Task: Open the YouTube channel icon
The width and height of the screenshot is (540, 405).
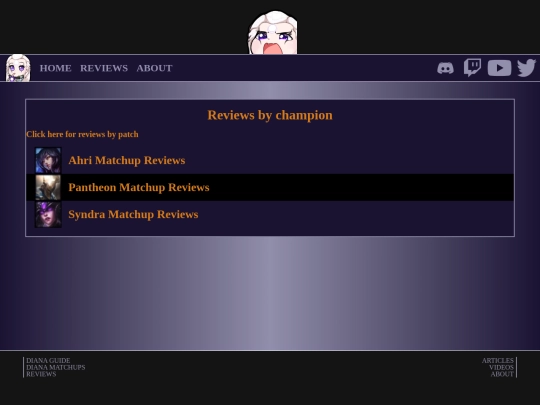Action: (x=499, y=68)
